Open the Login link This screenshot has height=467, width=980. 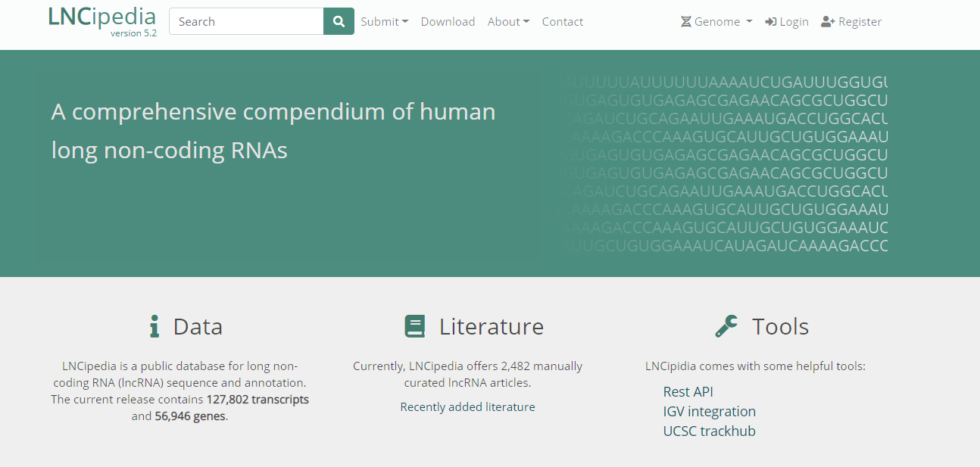point(787,22)
